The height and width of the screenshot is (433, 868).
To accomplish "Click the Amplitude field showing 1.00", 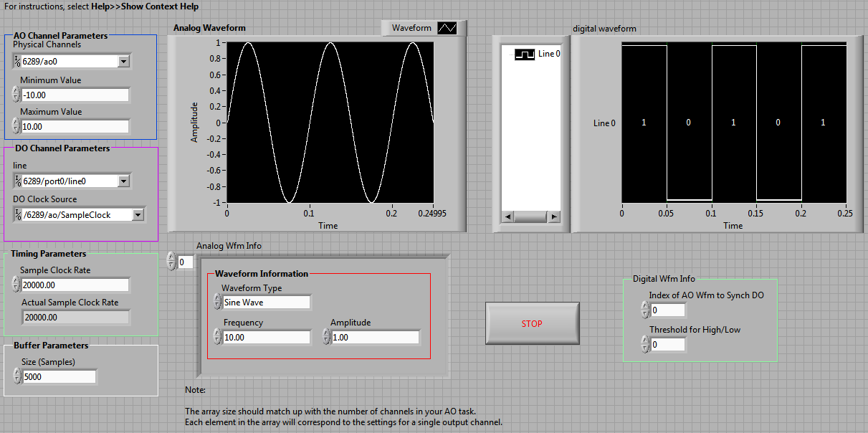I will 376,337.
